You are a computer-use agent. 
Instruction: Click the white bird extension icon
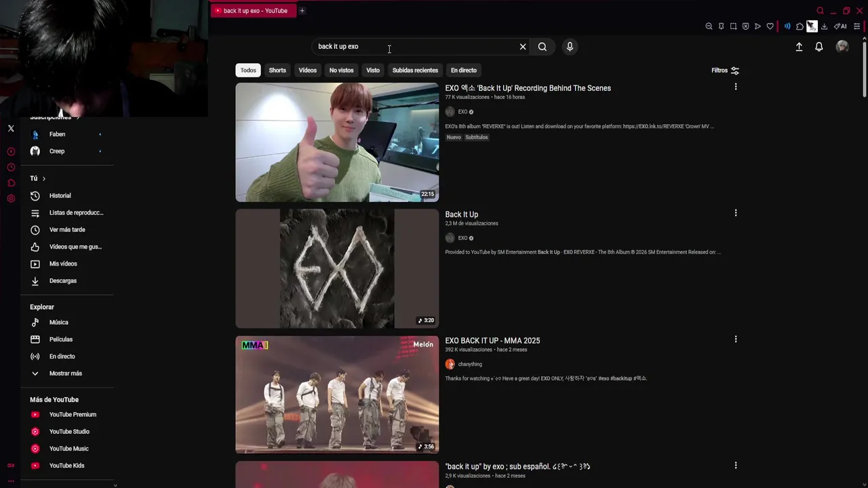point(812,26)
